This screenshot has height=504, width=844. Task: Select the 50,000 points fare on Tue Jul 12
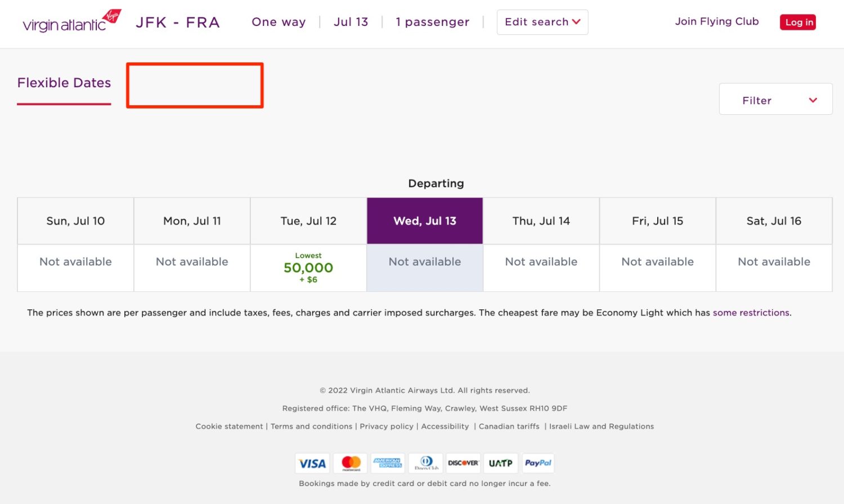coord(308,268)
